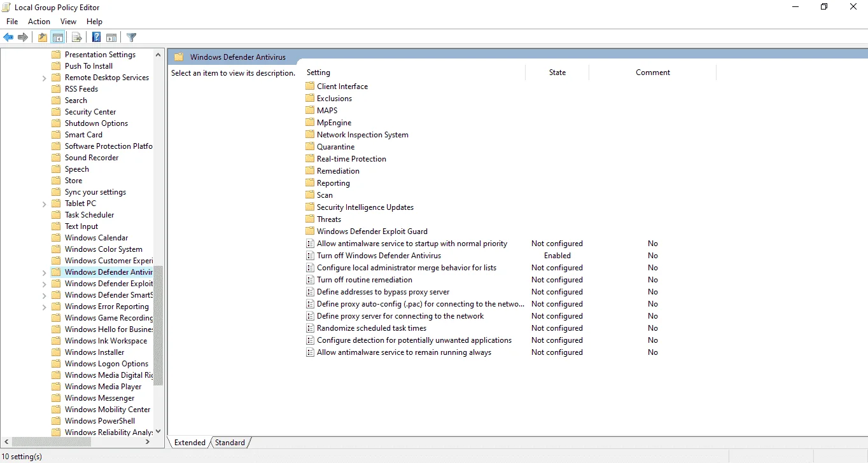
Task: Expand the Remote Desktop Services tree node
Action: coord(44,78)
